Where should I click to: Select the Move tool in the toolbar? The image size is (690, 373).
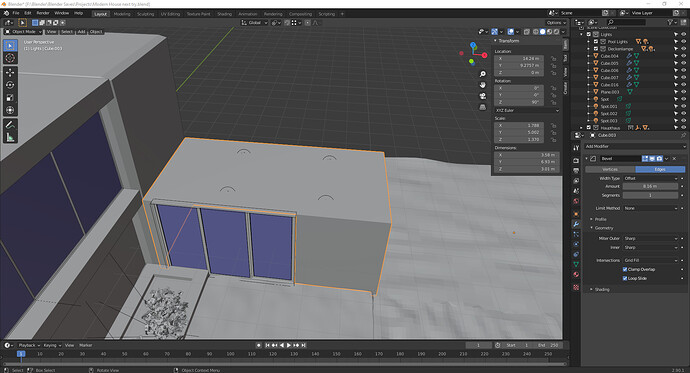(10, 72)
